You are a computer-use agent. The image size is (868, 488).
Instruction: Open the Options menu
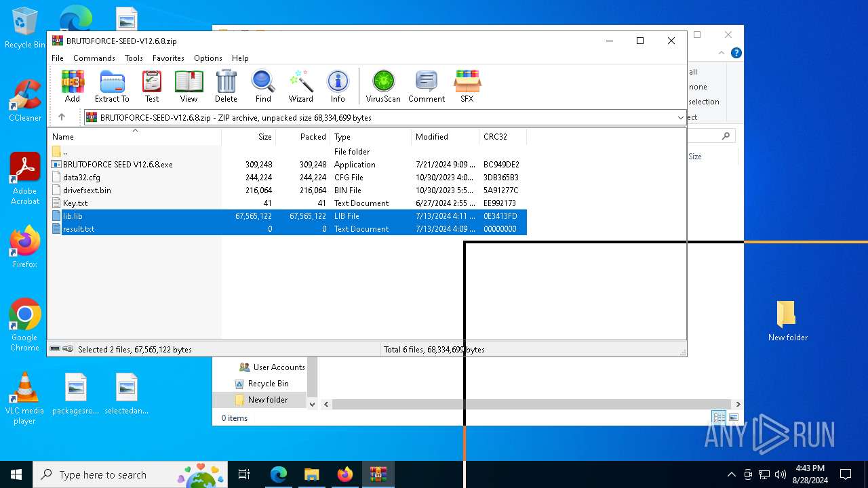pos(208,58)
